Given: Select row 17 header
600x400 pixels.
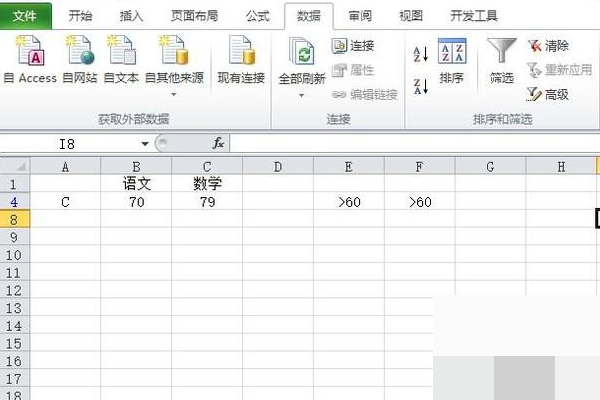Looking at the screenshot, I should [x=15, y=379].
